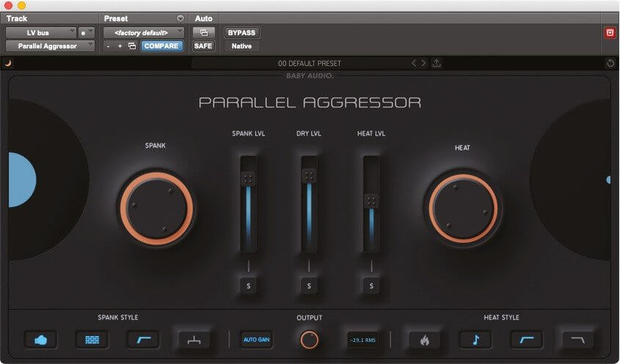
Task: Click the Heat LVL fader handle
Action: coord(371,201)
